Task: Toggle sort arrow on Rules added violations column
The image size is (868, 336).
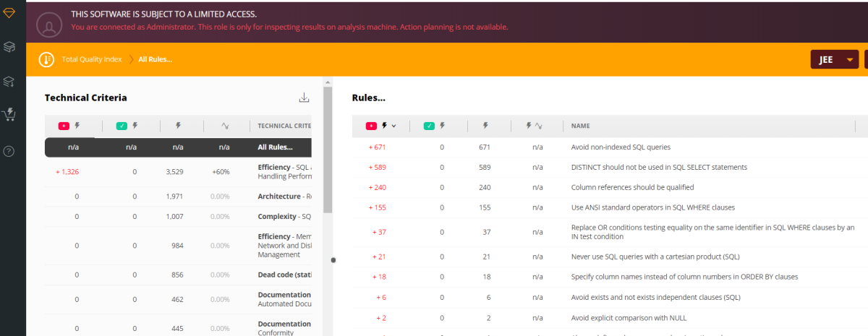Action: tap(394, 126)
